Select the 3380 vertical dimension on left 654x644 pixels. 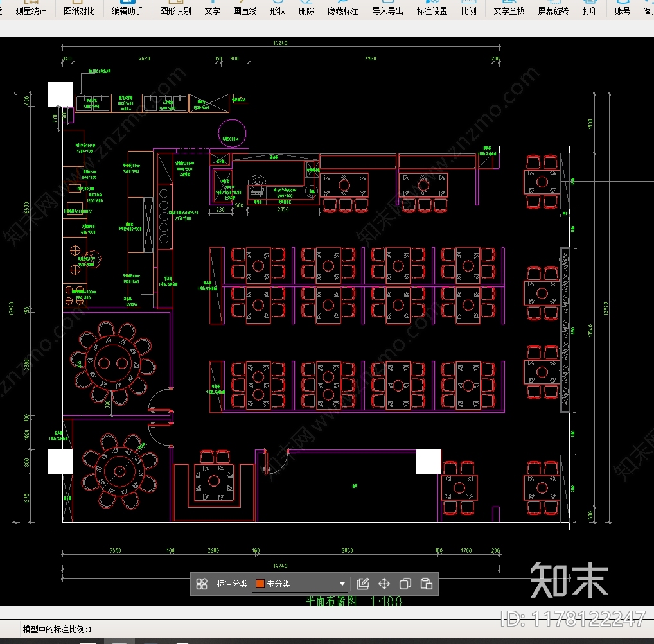27,364
